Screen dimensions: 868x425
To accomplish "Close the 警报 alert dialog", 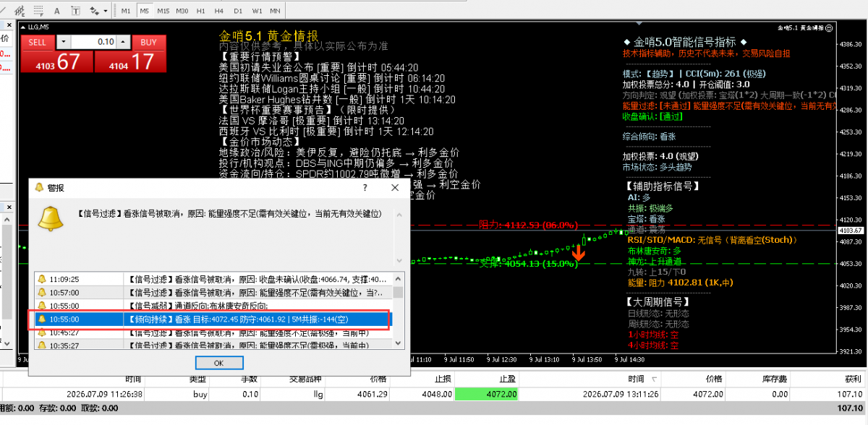I will pyautogui.click(x=396, y=187).
